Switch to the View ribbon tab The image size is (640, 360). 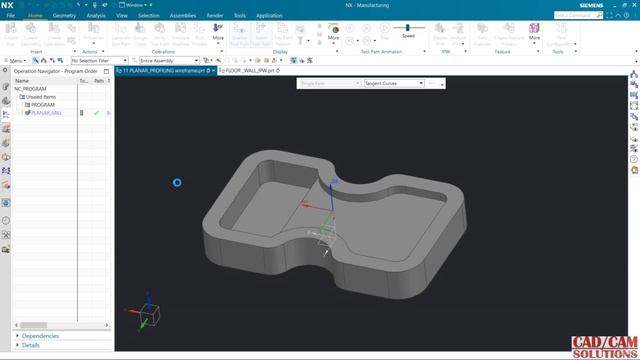[x=122, y=16]
